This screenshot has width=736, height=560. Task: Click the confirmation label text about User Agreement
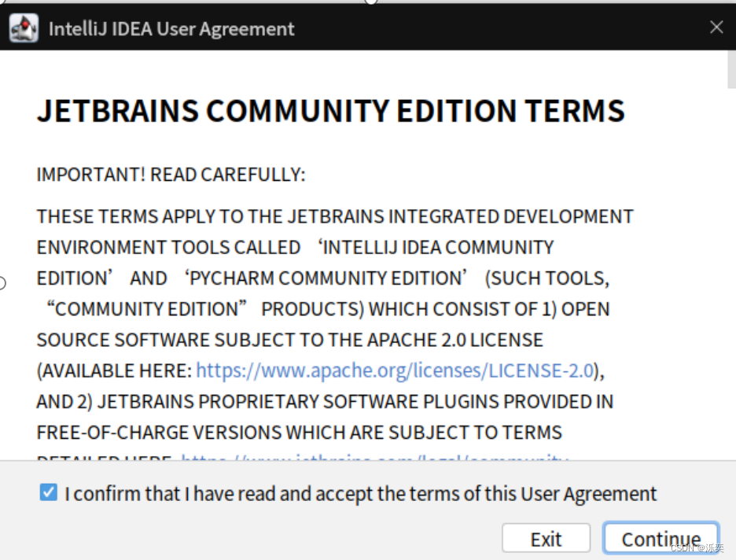point(360,494)
